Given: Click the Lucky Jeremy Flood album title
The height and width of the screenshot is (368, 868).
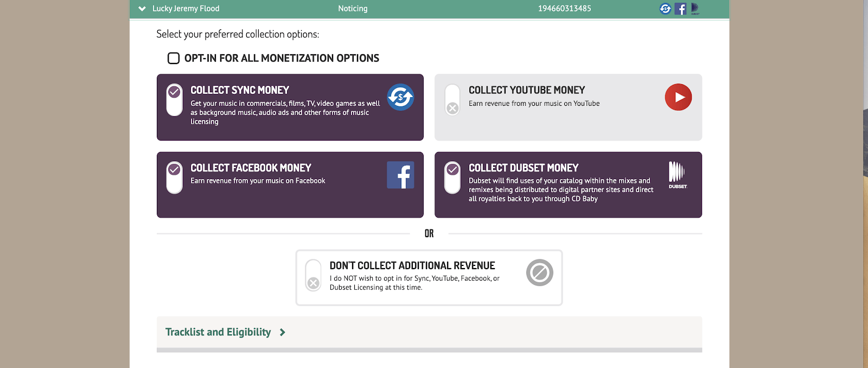Looking at the screenshot, I should [x=186, y=9].
